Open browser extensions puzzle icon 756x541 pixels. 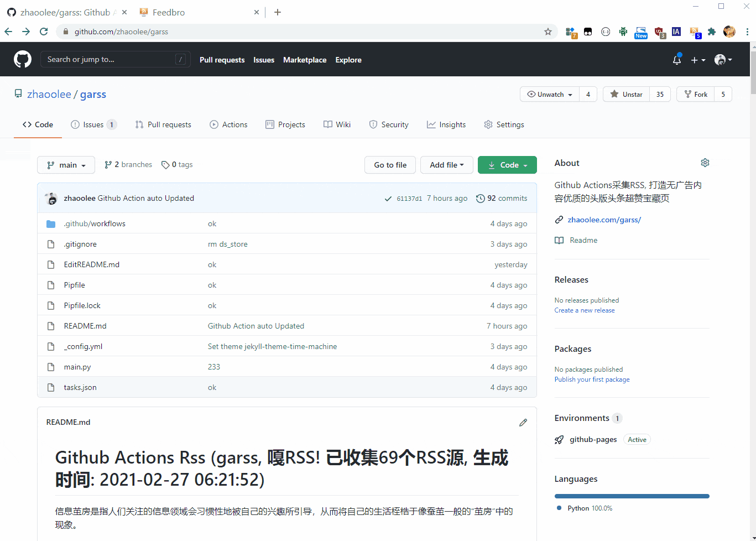(712, 32)
